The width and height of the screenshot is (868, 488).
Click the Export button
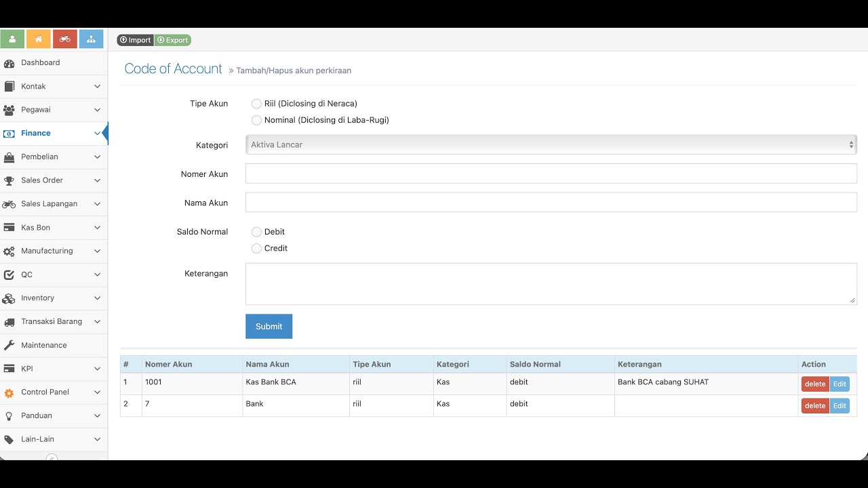[173, 40]
